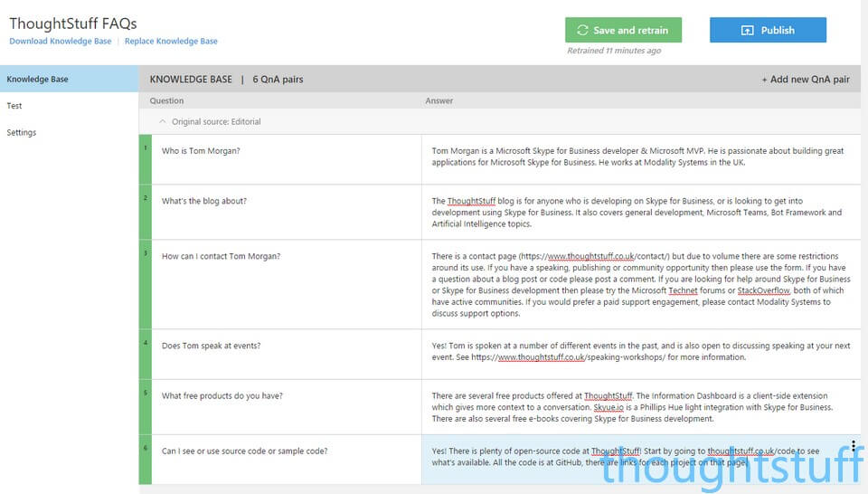Select row number 3 green marker
Viewport: 868px width, 494px height.
coord(145,285)
